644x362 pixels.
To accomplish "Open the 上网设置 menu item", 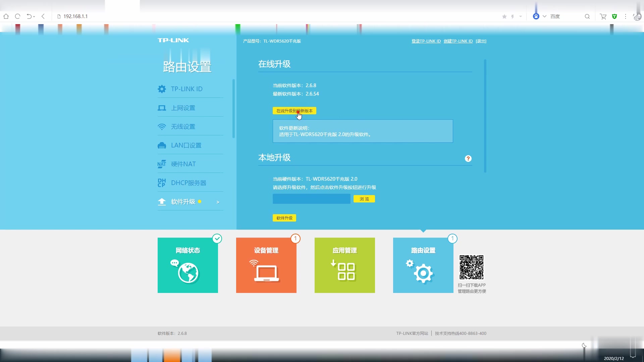I will click(x=191, y=108).
